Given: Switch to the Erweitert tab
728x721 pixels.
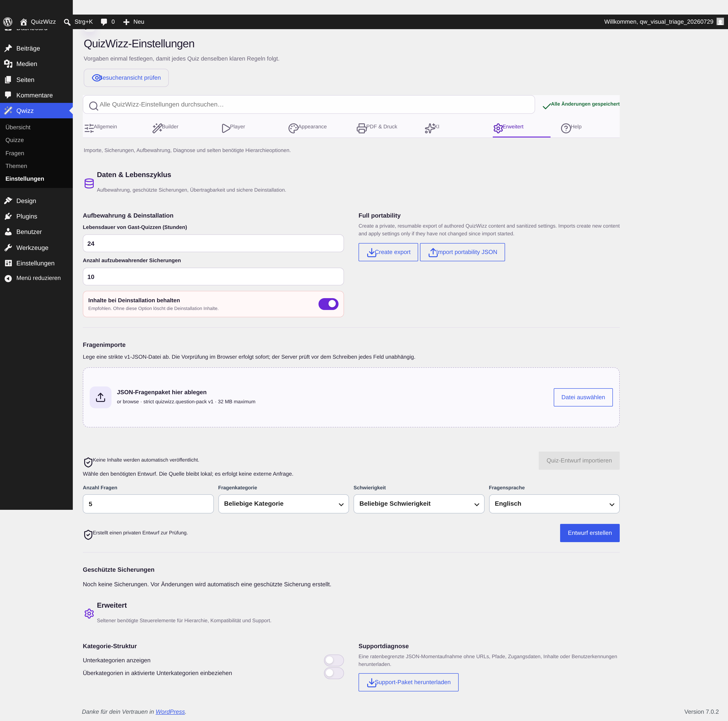Looking at the screenshot, I should [x=521, y=128].
